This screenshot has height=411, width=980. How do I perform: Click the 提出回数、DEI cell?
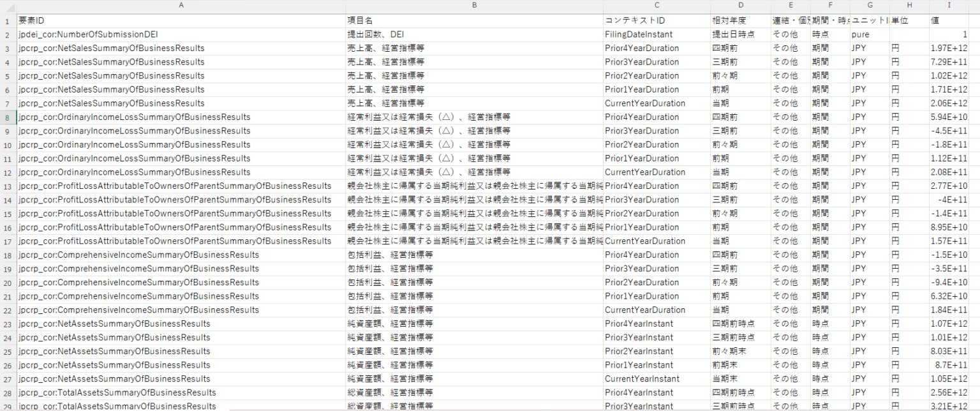[474, 34]
